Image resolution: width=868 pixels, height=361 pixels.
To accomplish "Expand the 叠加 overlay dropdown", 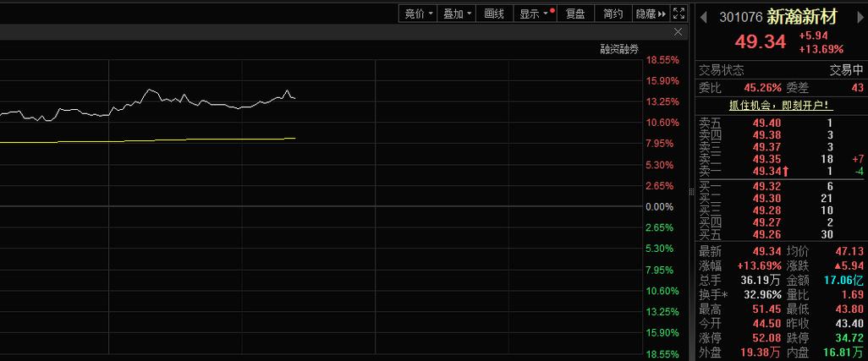I will [x=458, y=14].
